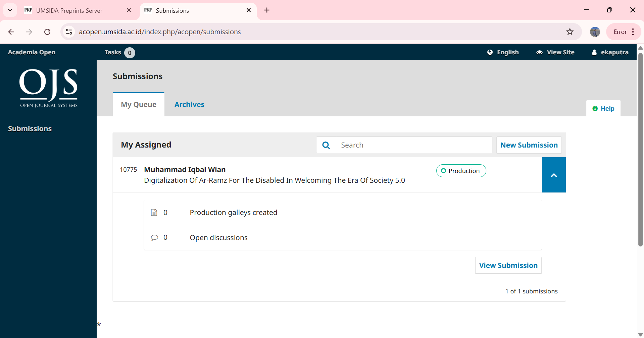Switch to the Archives tab
Image resolution: width=644 pixels, height=338 pixels.
click(189, 105)
